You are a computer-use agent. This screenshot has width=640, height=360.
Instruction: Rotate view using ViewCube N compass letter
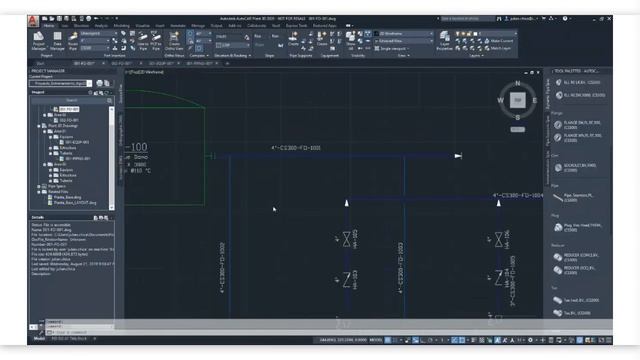[518, 83]
